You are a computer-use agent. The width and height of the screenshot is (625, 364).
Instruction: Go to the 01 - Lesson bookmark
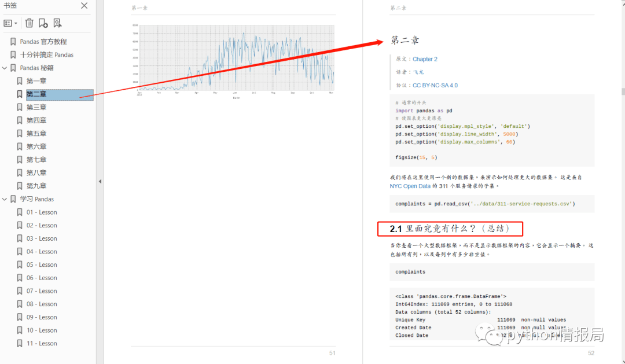(42, 212)
